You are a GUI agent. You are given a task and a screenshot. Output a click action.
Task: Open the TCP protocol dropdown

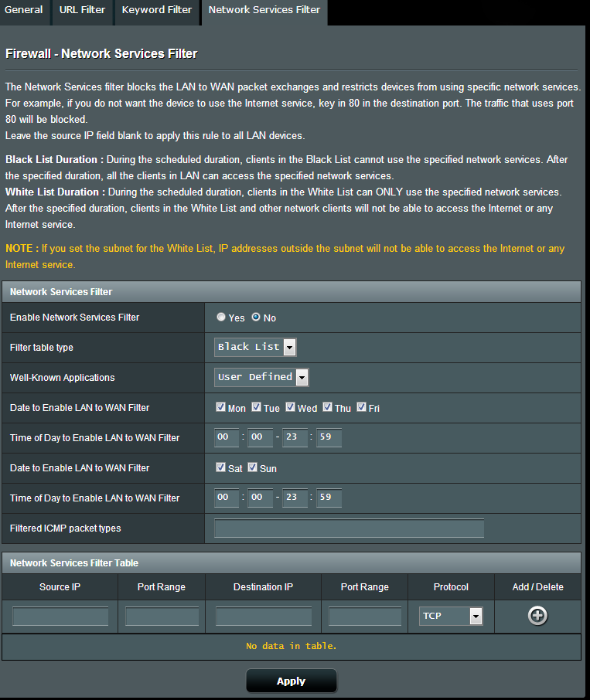pyautogui.click(x=451, y=616)
